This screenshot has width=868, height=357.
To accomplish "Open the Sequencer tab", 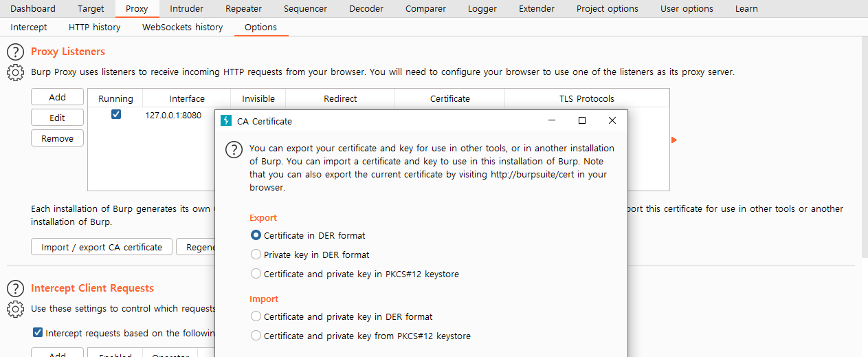I will pyautogui.click(x=305, y=9).
